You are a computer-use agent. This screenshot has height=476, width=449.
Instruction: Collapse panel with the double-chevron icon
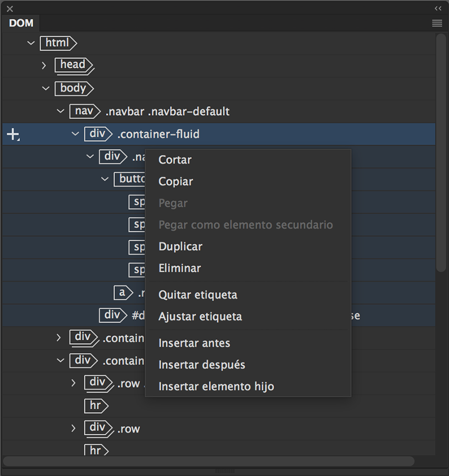coord(438,8)
